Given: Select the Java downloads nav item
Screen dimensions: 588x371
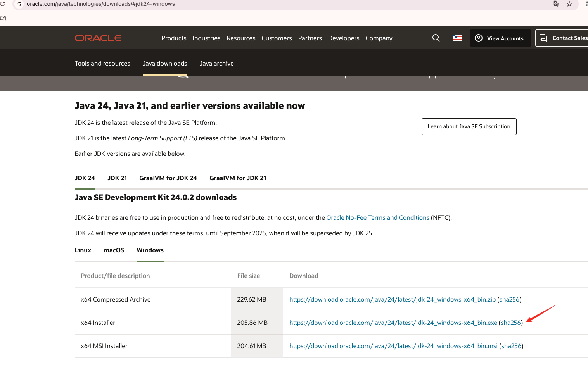Looking at the screenshot, I should pyautogui.click(x=165, y=63).
